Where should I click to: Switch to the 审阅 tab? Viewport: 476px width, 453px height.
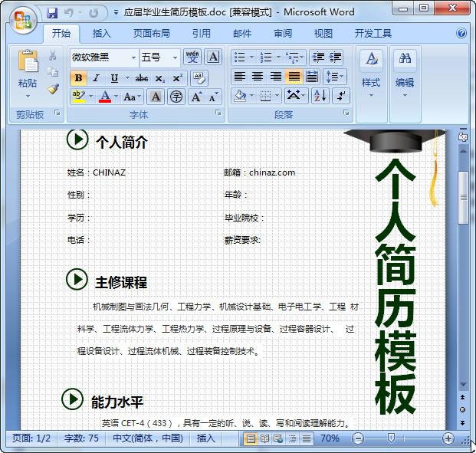pyautogui.click(x=283, y=34)
